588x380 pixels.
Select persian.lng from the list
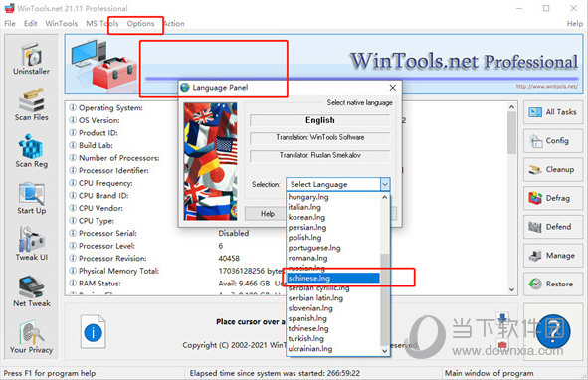[333, 228]
